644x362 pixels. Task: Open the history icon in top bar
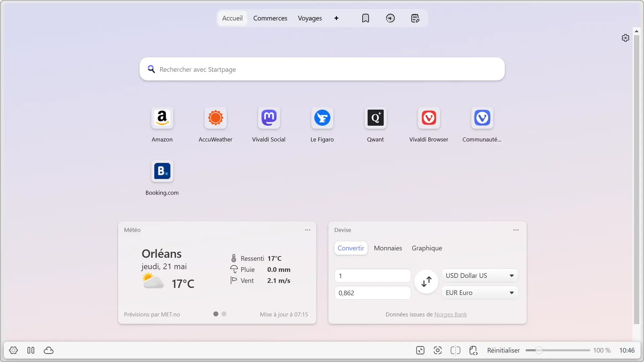390,18
